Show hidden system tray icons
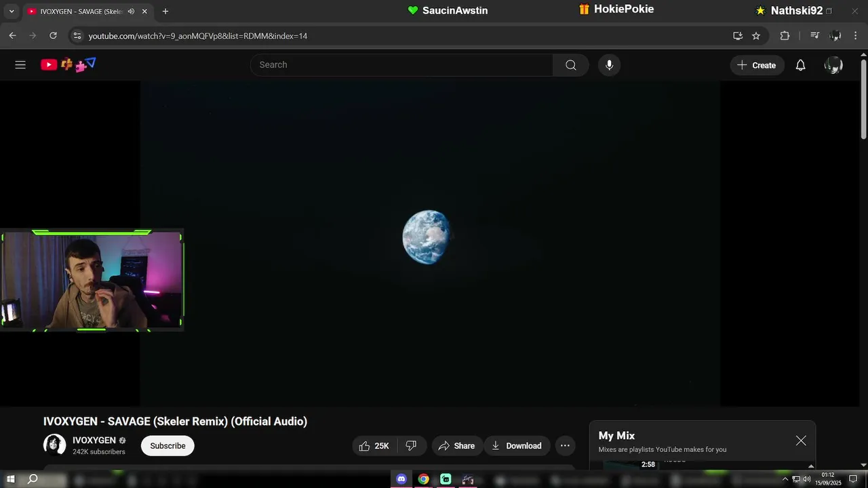This screenshot has width=868, height=488. coord(785,479)
